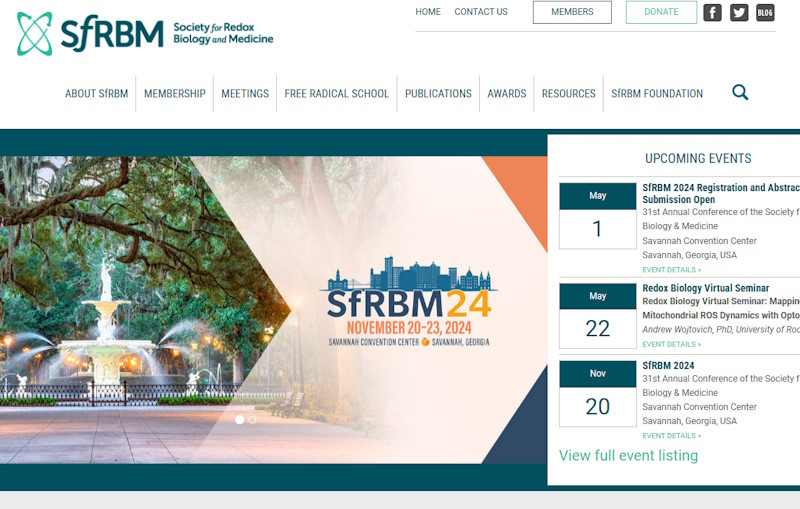Open SfRBM 2024 Registration and Abstract Submission event
800x509 pixels.
point(721,193)
